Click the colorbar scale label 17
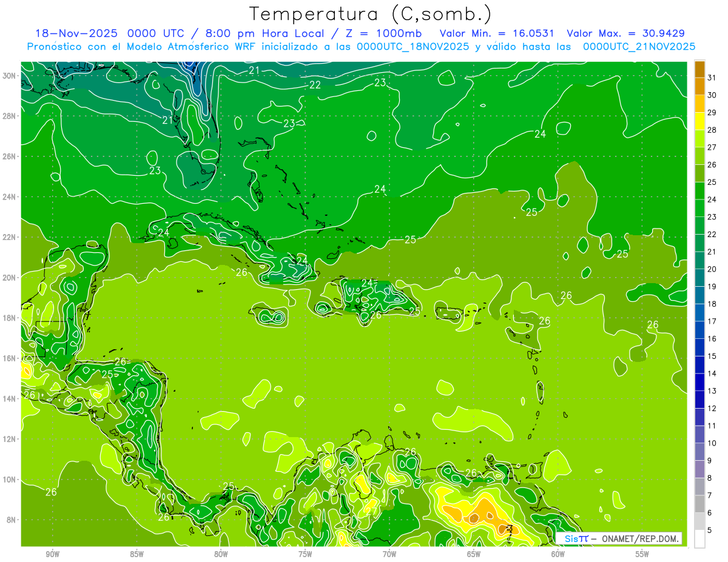Viewport: 728px width, 562px height. (x=712, y=321)
